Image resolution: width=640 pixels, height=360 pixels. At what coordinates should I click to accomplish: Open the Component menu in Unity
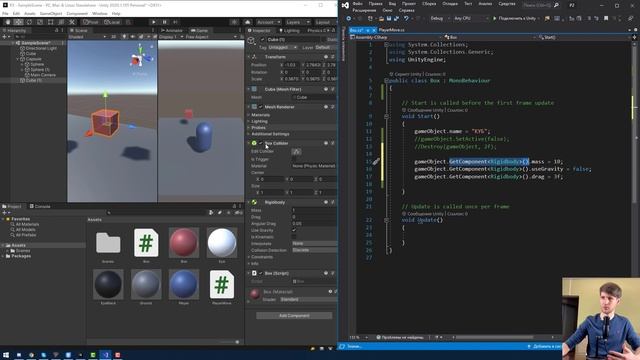pos(77,13)
